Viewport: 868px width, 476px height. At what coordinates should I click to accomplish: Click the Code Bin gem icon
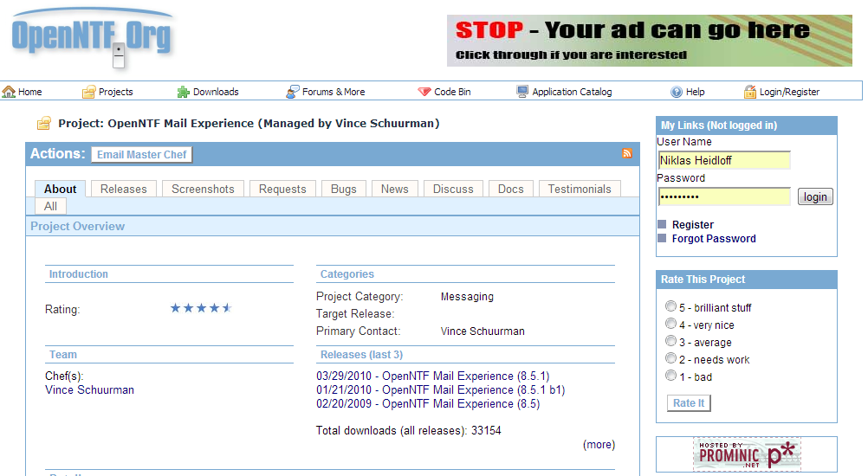tap(424, 92)
